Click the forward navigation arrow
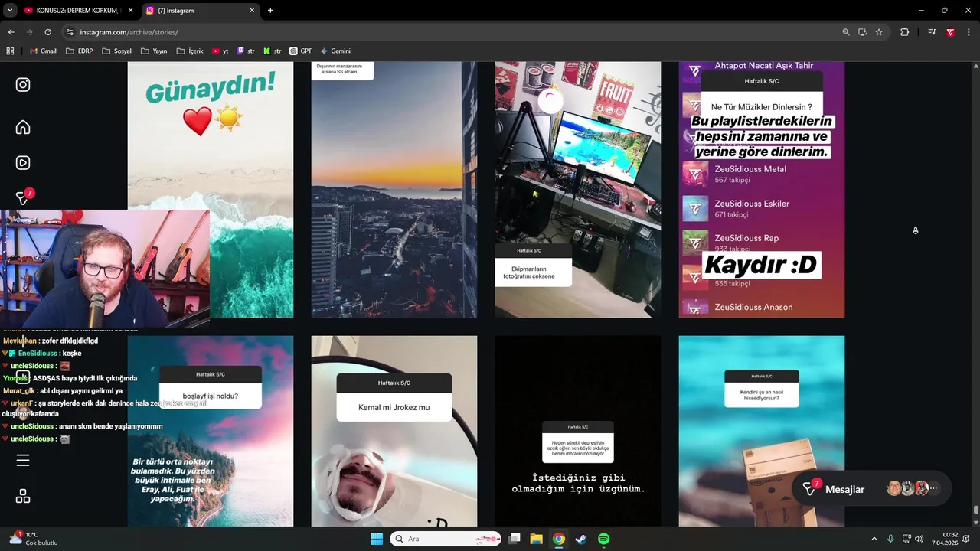This screenshot has width=980, height=551. pyautogui.click(x=29, y=32)
